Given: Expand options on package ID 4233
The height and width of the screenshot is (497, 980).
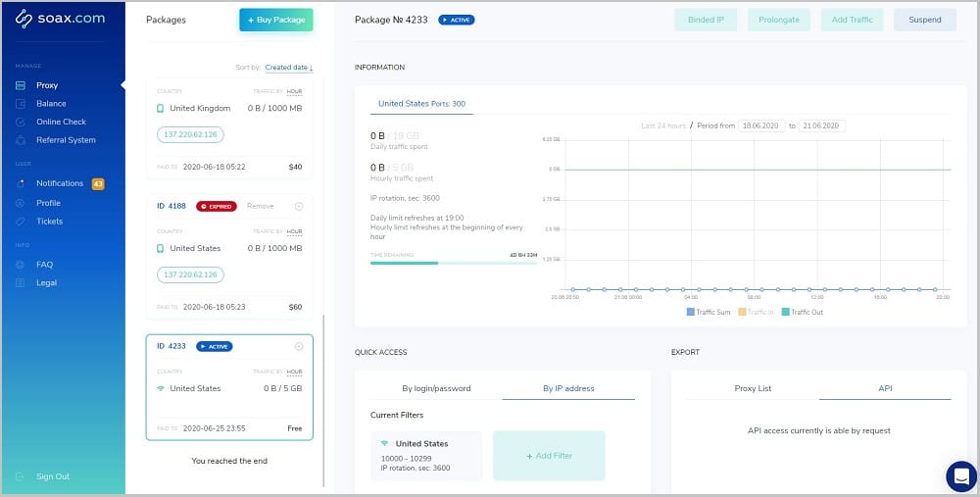Looking at the screenshot, I should coord(299,346).
